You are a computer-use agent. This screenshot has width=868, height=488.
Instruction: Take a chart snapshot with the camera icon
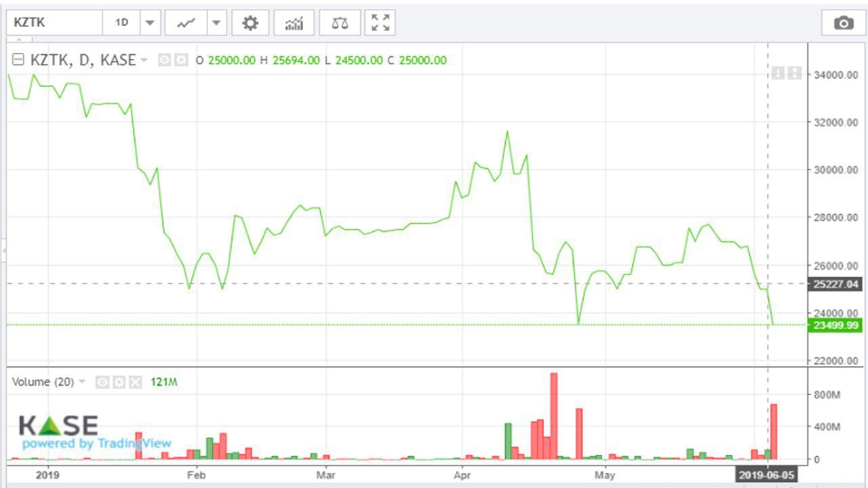[844, 23]
